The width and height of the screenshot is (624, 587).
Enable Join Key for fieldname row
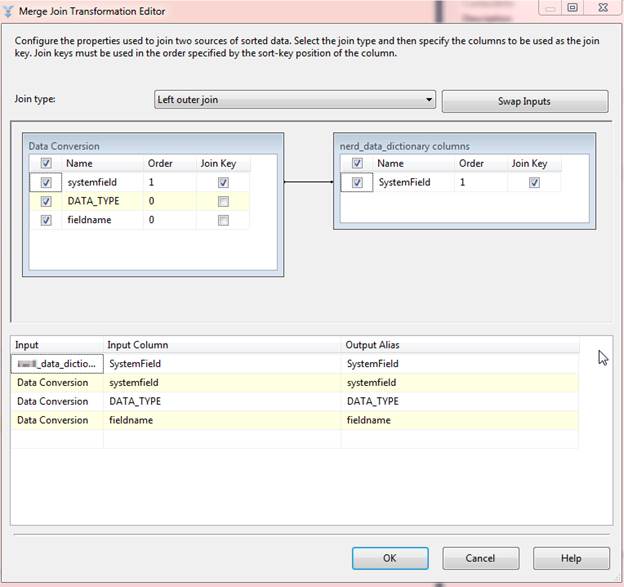[223, 221]
